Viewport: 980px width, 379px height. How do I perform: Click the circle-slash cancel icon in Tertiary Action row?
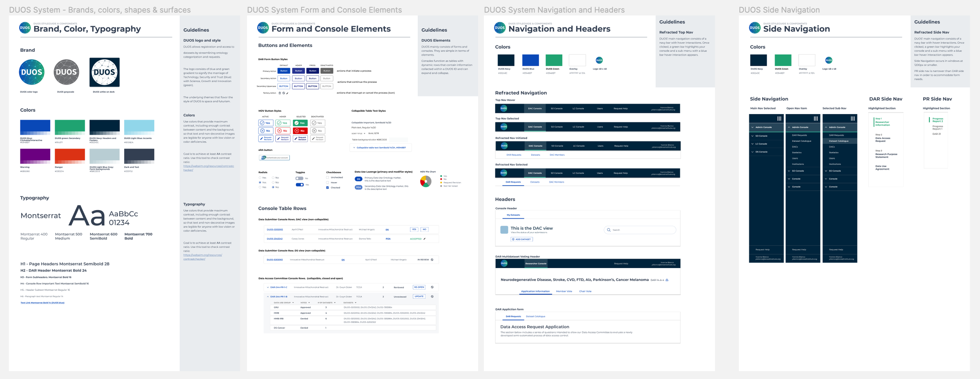tap(283, 93)
